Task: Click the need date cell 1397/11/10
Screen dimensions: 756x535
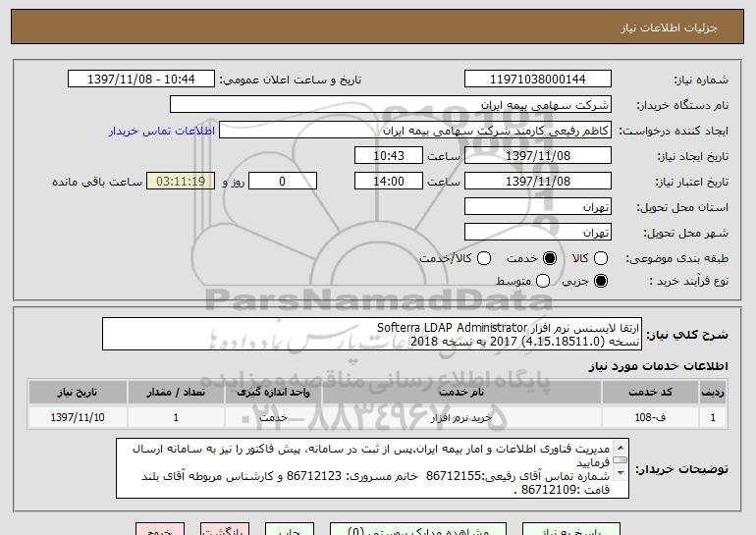Action: click(78, 417)
